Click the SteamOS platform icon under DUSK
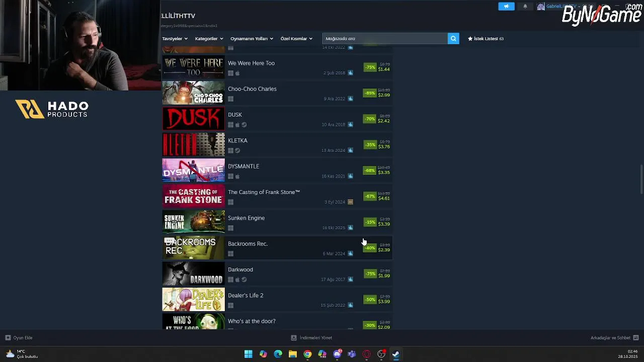This screenshot has width=644, height=362. 244,125
